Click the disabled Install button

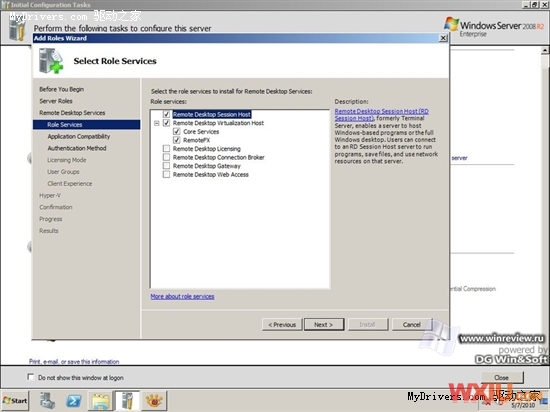coord(368,325)
